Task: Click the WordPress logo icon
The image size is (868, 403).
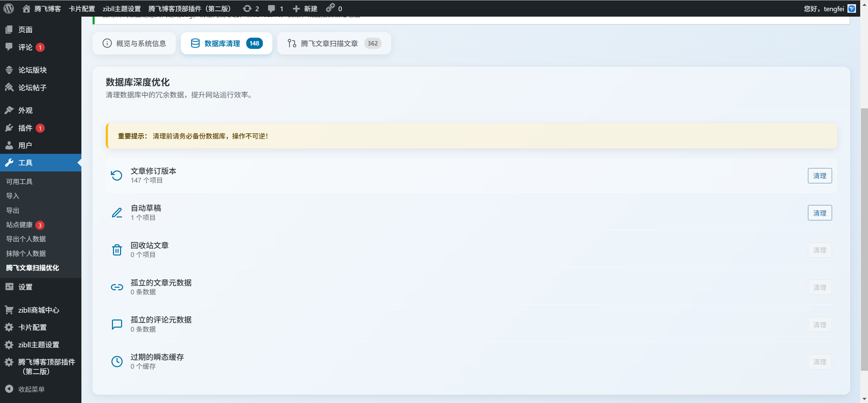Action: point(9,8)
